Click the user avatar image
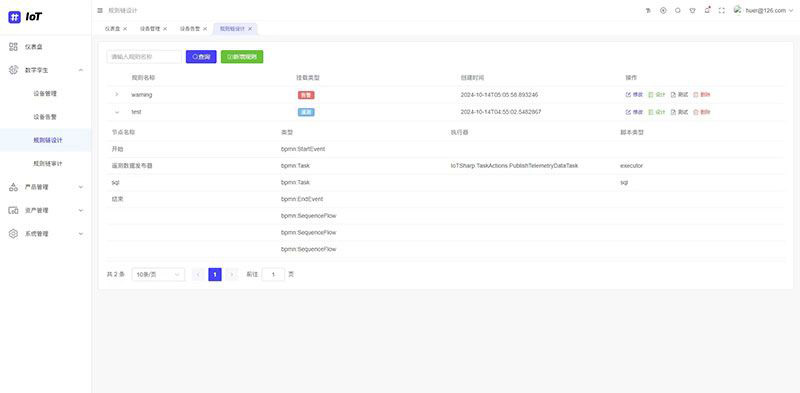This screenshot has height=393, width=800. pos(737,9)
